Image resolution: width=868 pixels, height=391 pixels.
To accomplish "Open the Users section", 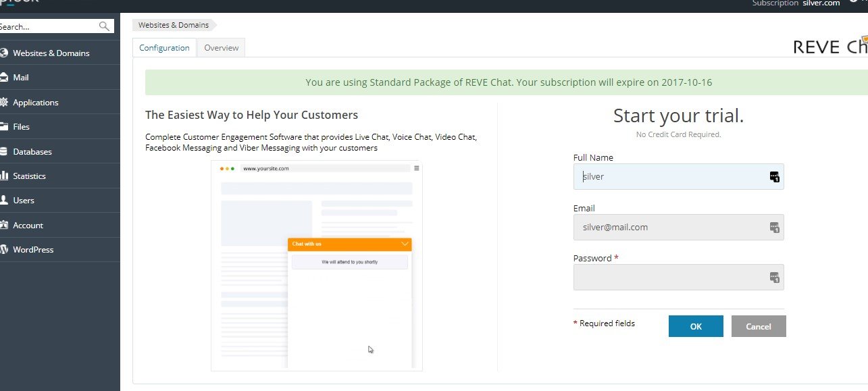I will tap(23, 201).
